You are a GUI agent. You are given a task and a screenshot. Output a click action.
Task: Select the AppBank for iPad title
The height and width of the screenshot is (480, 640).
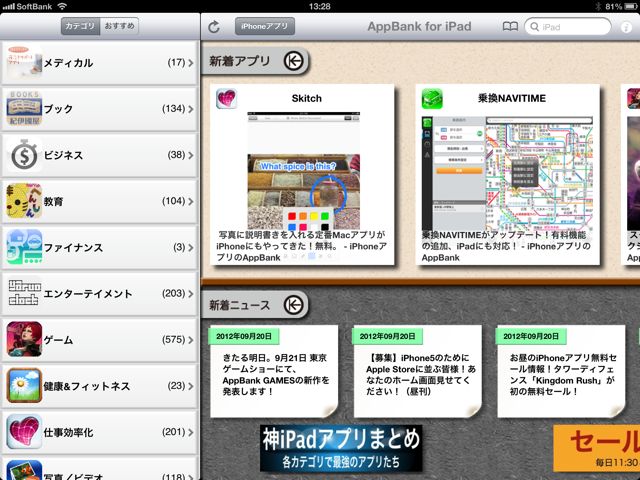pyautogui.click(x=419, y=27)
